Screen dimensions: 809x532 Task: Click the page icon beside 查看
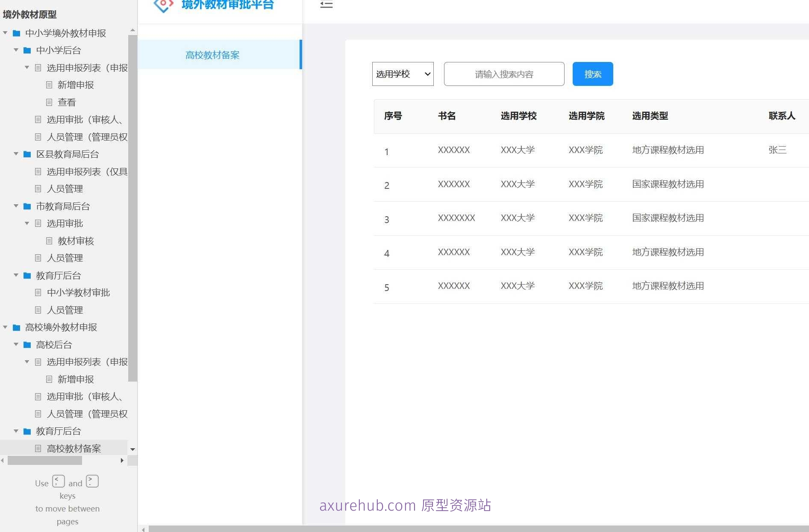point(50,102)
